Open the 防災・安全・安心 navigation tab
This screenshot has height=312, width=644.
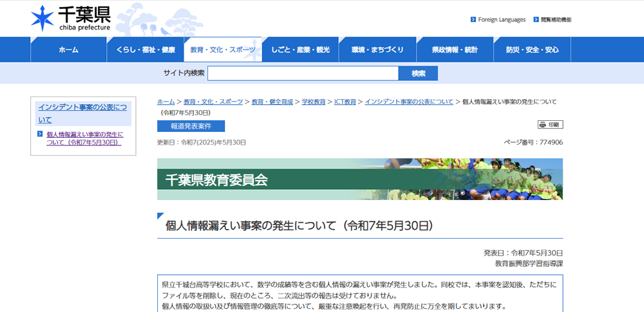(x=533, y=50)
